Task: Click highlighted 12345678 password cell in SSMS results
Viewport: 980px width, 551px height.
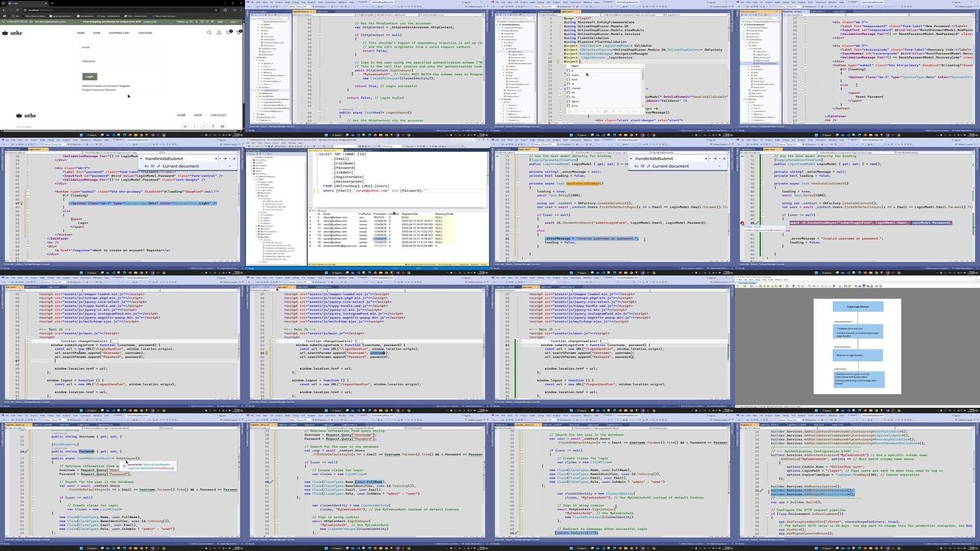Action: [380, 239]
